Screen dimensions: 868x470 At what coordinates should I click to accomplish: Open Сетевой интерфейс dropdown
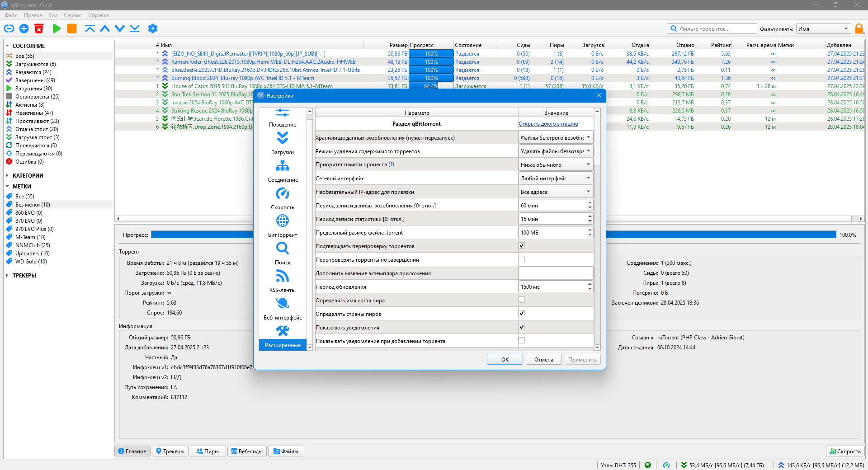click(x=556, y=179)
